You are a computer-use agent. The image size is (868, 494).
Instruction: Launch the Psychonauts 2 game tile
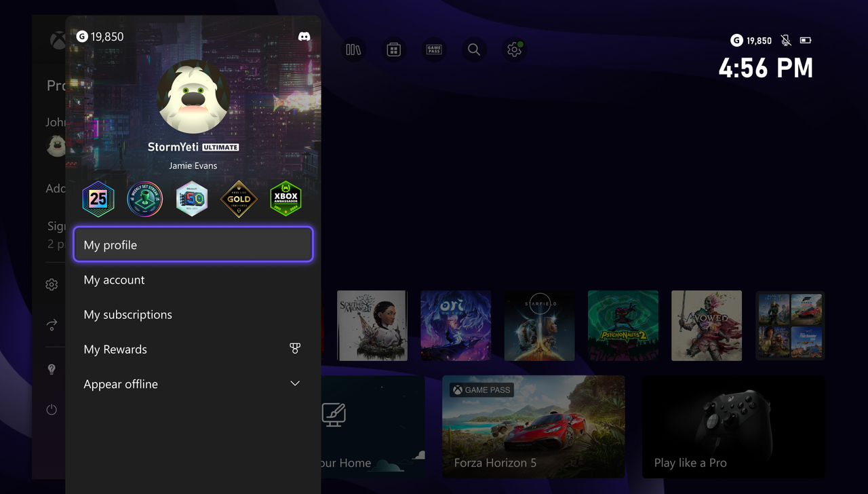pyautogui.click(x=623, y=326)
